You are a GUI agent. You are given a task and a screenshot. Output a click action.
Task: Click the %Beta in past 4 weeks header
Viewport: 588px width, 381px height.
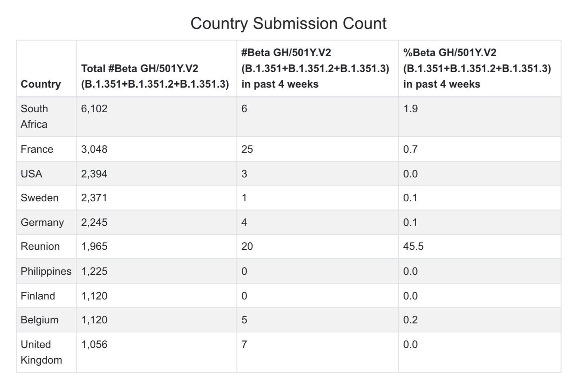[x=477, y=68]
